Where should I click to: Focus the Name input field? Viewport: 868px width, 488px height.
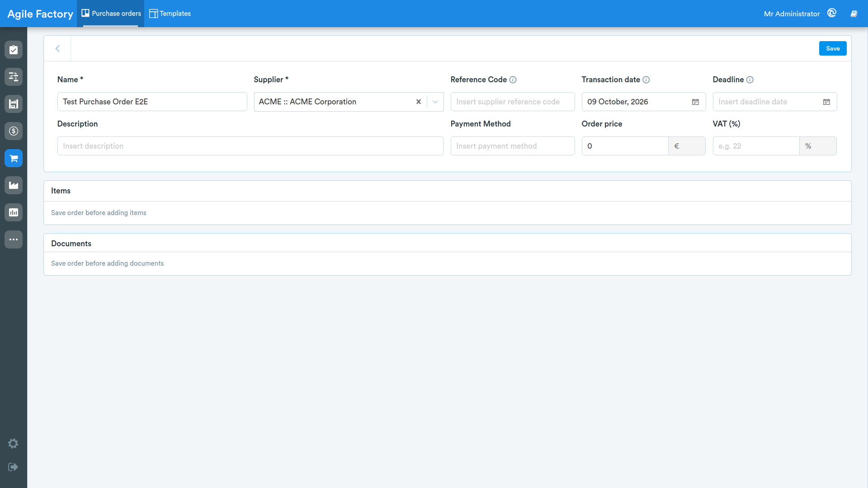[152, 102]
